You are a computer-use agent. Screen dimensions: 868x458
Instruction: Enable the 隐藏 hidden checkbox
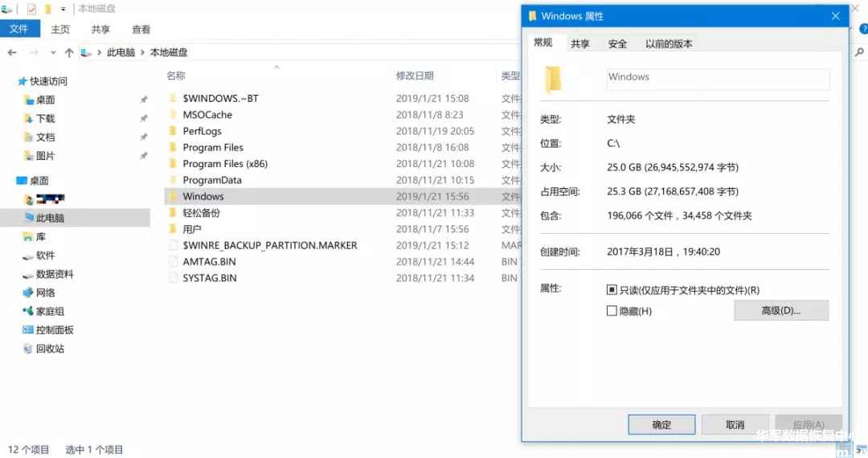click(612, 311)
